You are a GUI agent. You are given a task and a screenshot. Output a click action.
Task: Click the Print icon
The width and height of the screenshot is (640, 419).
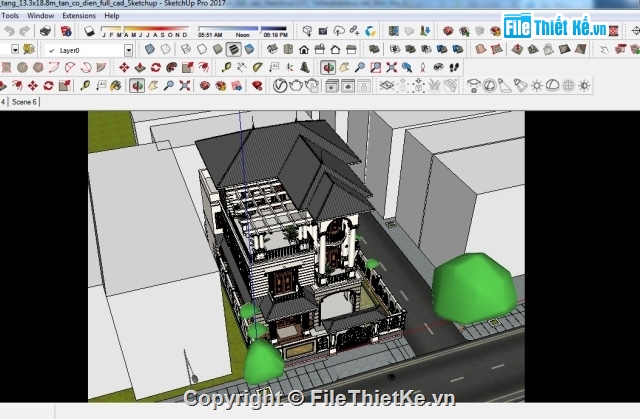tap(45, 31)
